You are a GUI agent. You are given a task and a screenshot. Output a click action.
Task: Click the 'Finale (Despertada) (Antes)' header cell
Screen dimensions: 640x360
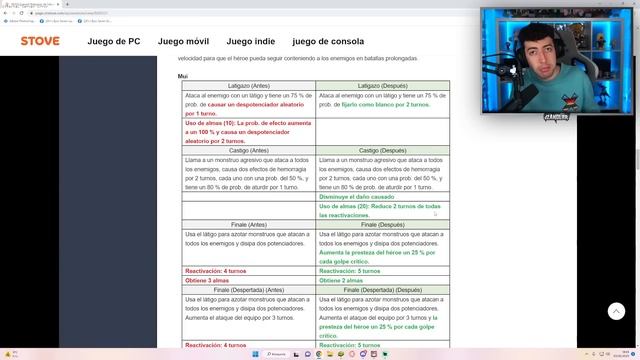pos(249,290)
